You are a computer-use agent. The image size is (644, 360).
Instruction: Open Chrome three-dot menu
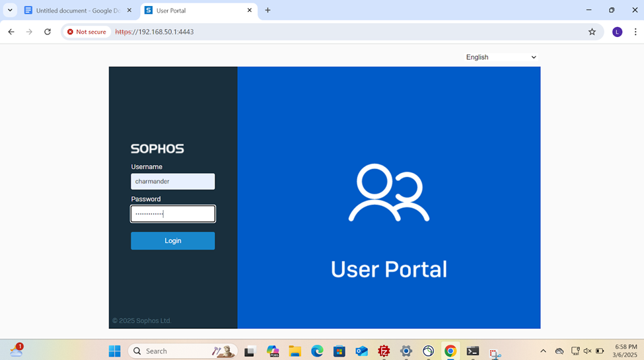tap(635, 32)
